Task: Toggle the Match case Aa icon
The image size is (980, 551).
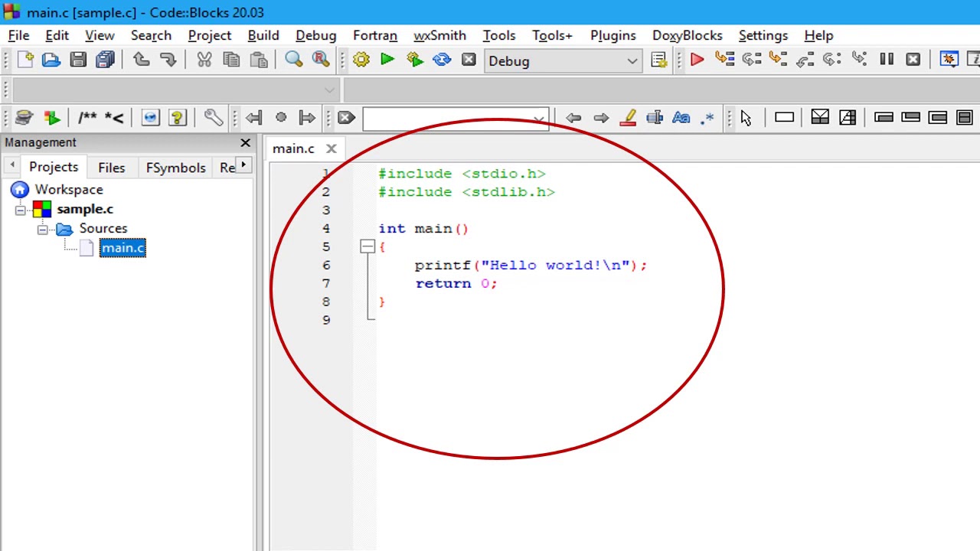Action: coord(681,117)
